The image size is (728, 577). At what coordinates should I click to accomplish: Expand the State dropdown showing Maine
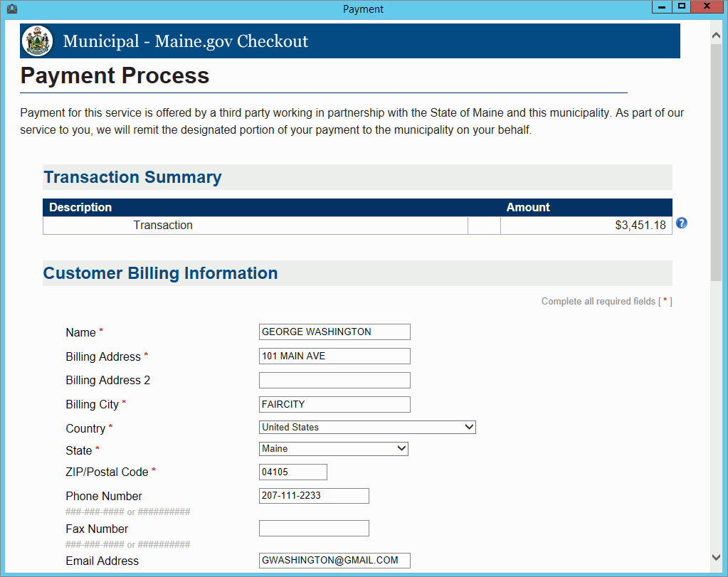334,449
